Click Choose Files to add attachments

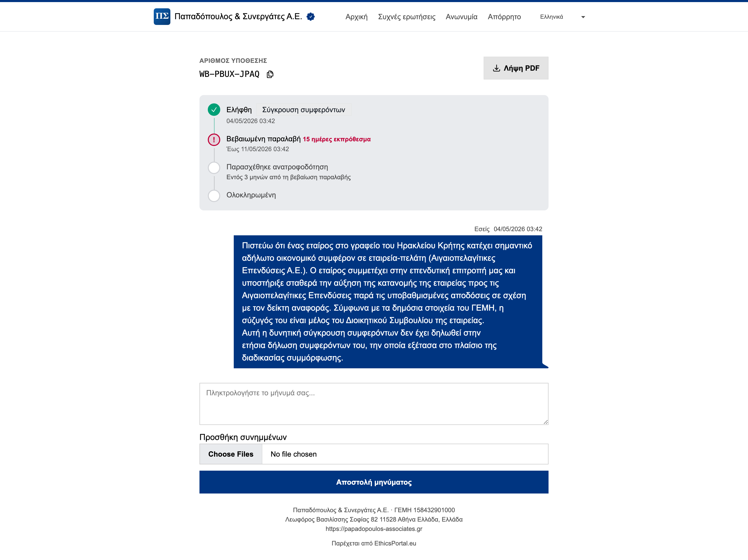coord(231,454)
